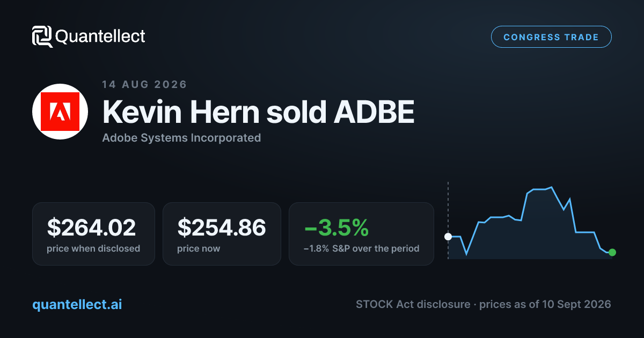Select the CONGRESS TRADE badge
Viewport: 644px width, 338px height.
coord(551,37)
